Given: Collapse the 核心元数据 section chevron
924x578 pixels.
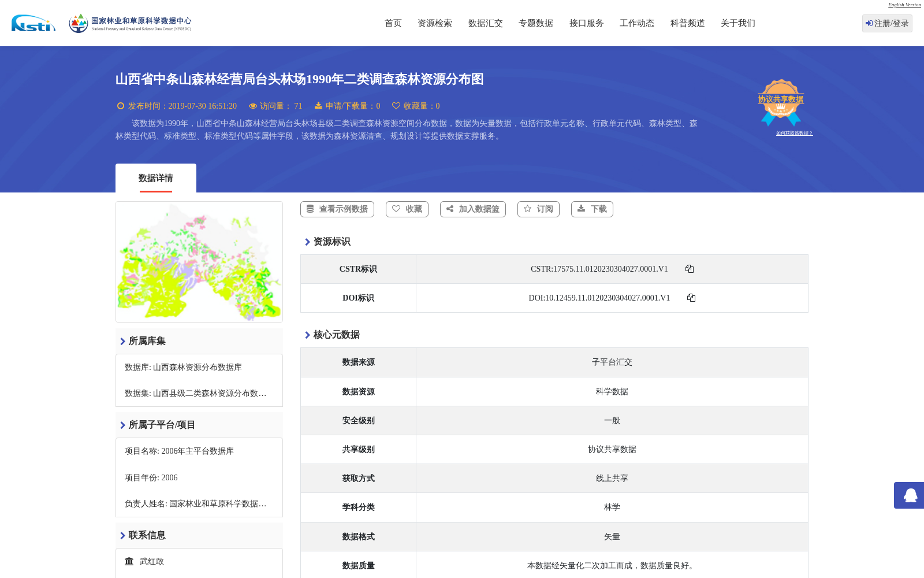Looking at the screenshot, I should click(x=307, y=335).
